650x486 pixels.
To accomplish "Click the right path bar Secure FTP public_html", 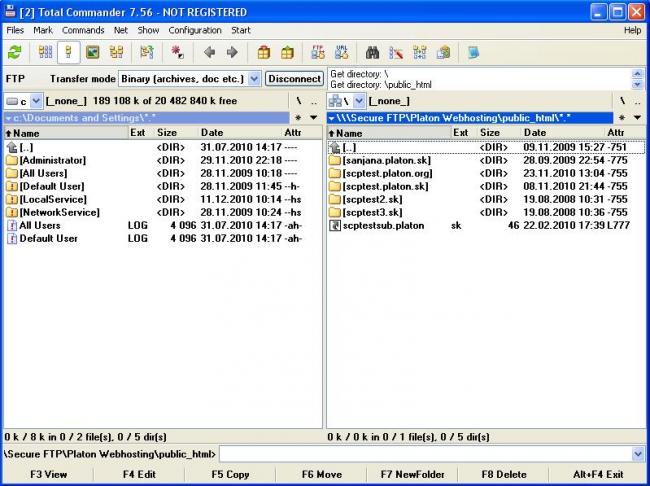I will pyautogui.click(x=470, y=118).
